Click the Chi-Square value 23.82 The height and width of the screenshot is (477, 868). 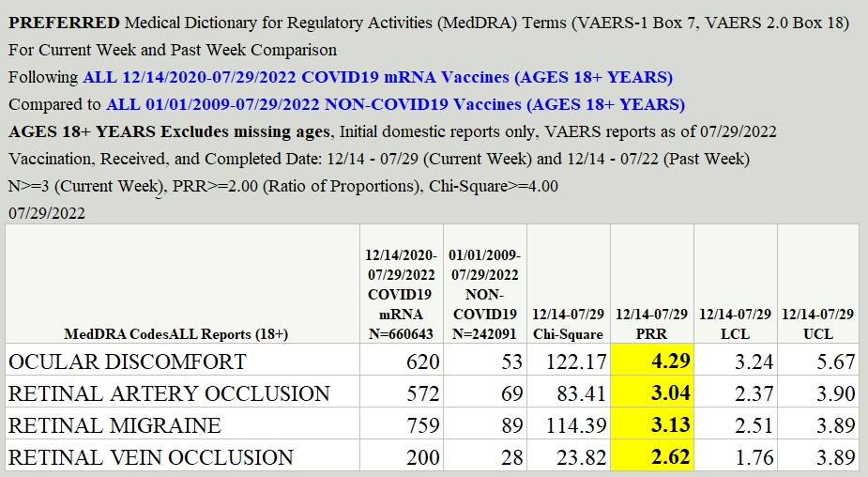point(569,456)
